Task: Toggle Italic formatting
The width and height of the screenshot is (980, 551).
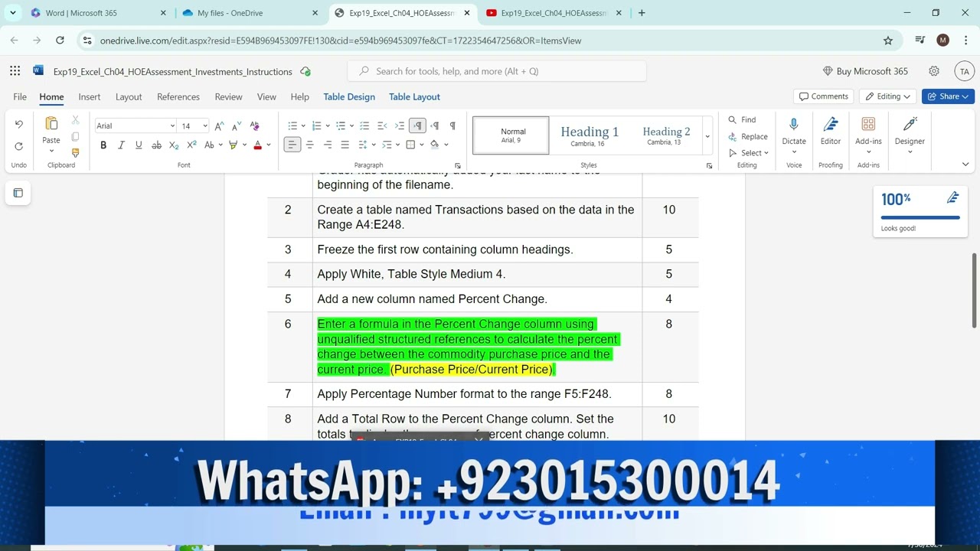Action: (x=121, y=145)
